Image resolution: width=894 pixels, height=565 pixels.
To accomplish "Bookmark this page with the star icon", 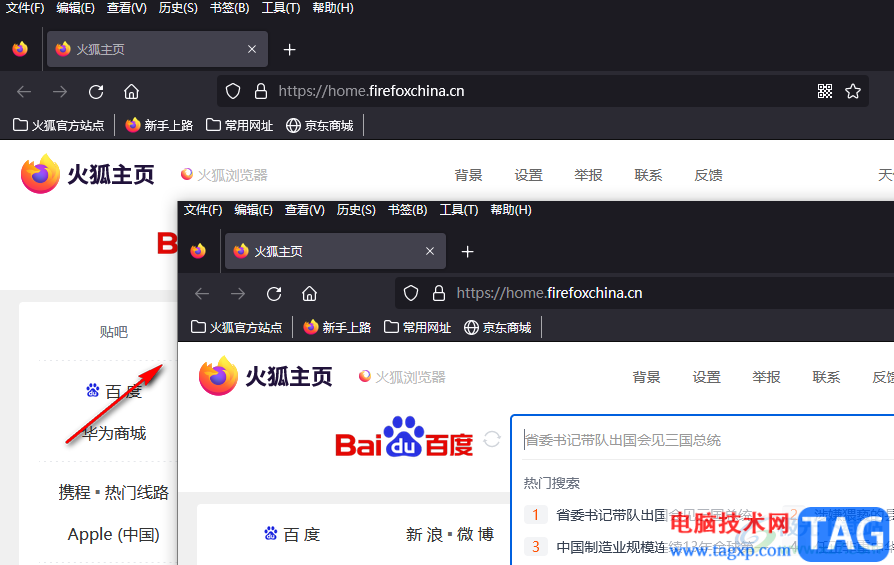I will click(853, 91).
